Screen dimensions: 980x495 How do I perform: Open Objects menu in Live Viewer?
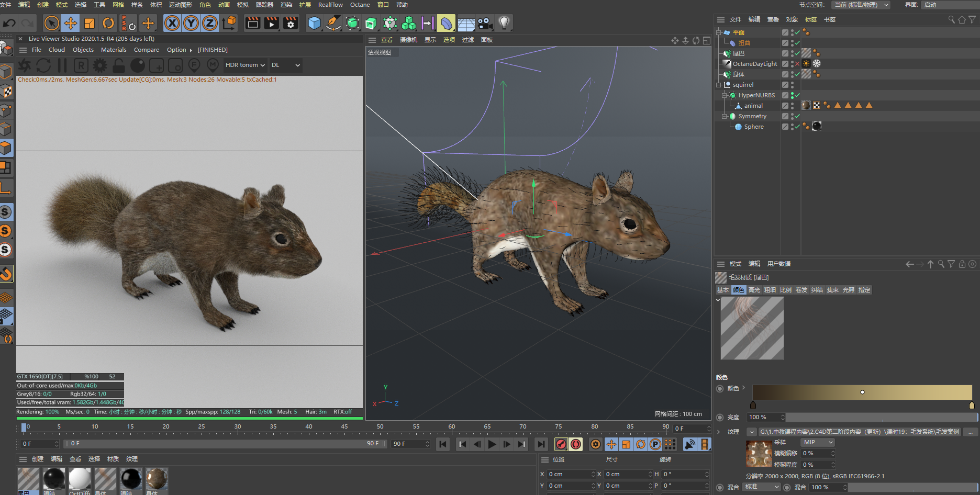(x=83, y=50)
